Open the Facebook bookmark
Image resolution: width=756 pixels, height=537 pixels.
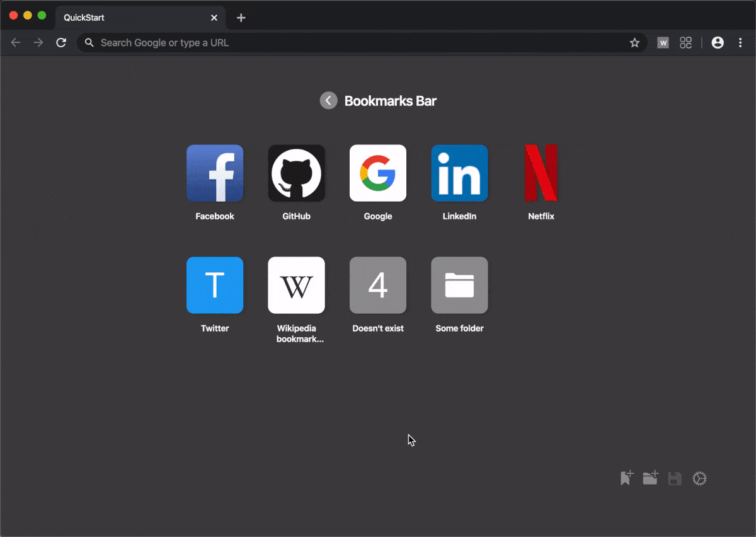pyautogui.click(x=215, y=173)
